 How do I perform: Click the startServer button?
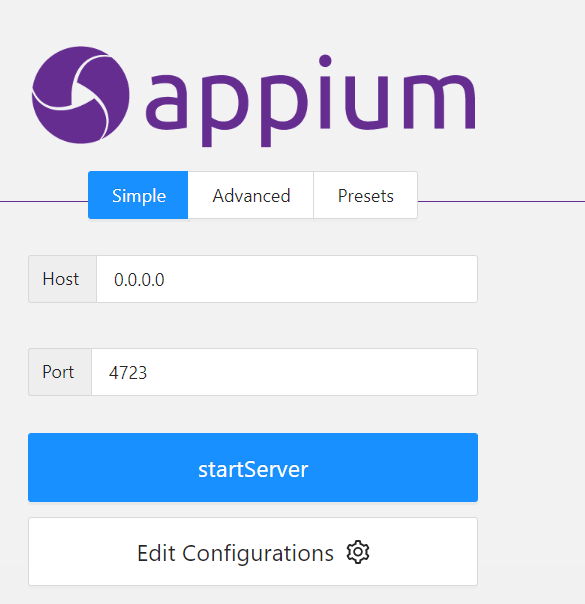[253, 468]
